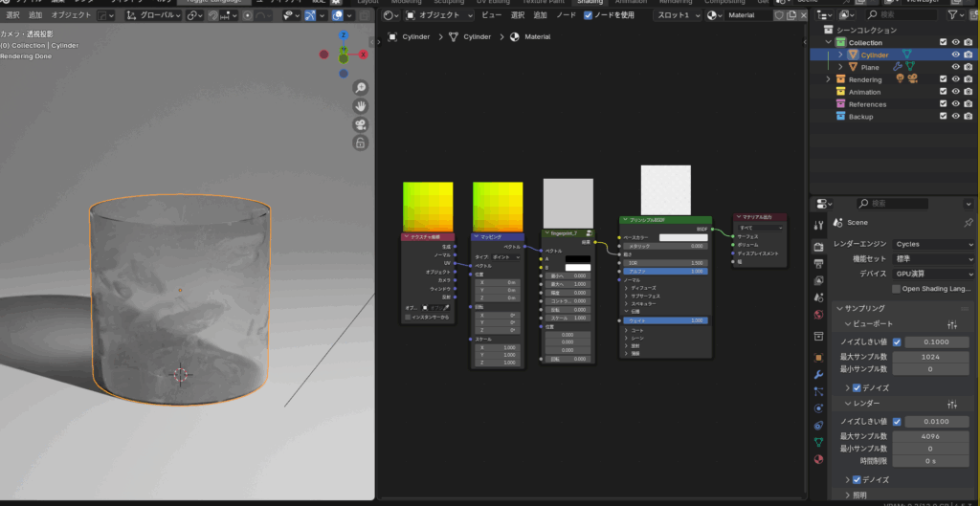
Task: Click the viewport zoom magnifier icon
Action: click(x=361, y=87)
